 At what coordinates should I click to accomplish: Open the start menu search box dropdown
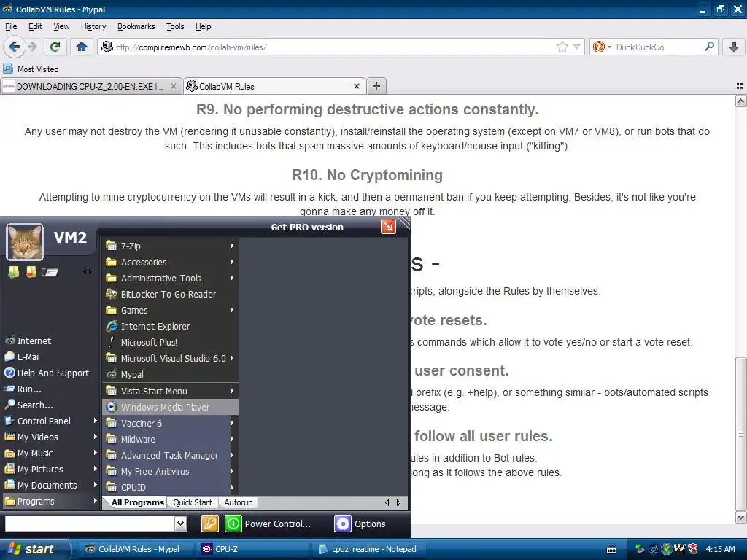click(180, 524)
